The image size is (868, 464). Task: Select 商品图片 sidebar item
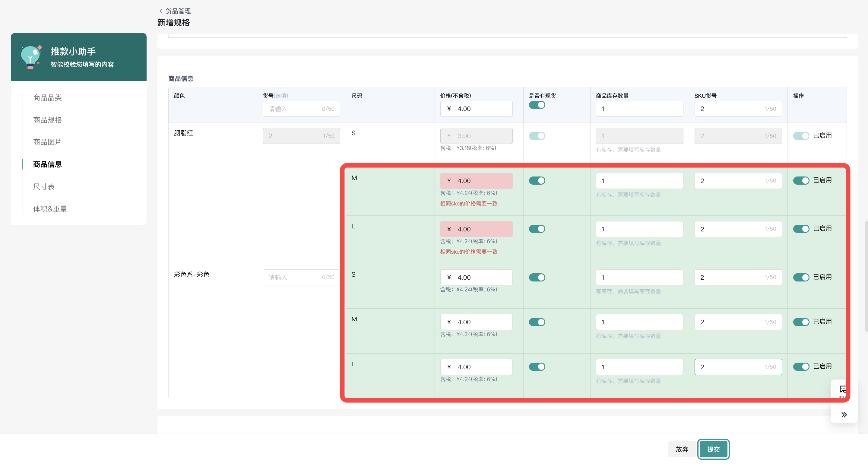[48, 142]
